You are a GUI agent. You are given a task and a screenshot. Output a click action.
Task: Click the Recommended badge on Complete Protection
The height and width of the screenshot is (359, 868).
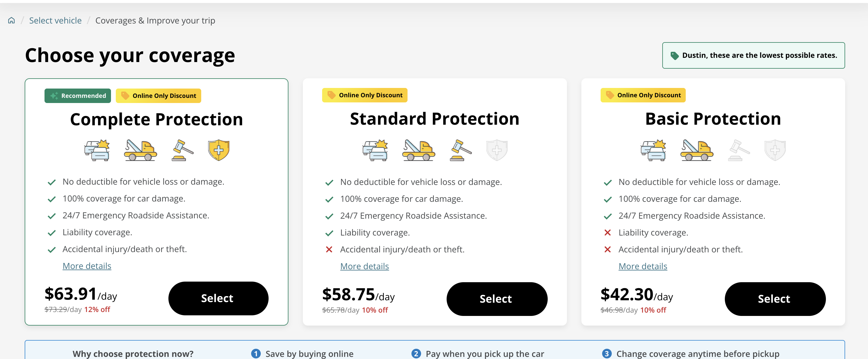click(78, 95)
